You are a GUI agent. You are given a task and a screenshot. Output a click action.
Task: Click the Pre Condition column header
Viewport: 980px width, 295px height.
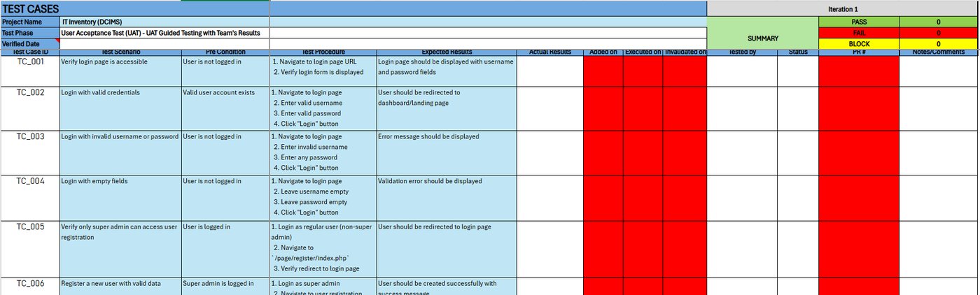click(x=225, y=52)
